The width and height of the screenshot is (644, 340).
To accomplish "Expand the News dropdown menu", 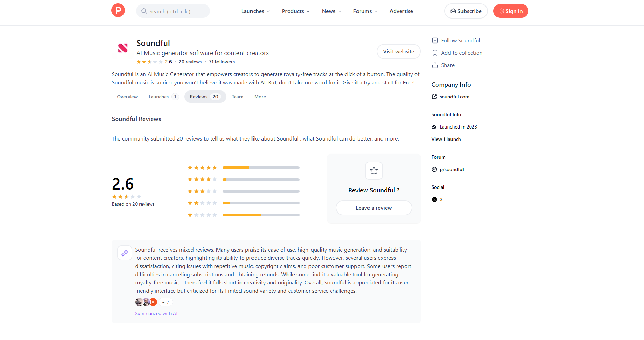I will tap(331, 11).
